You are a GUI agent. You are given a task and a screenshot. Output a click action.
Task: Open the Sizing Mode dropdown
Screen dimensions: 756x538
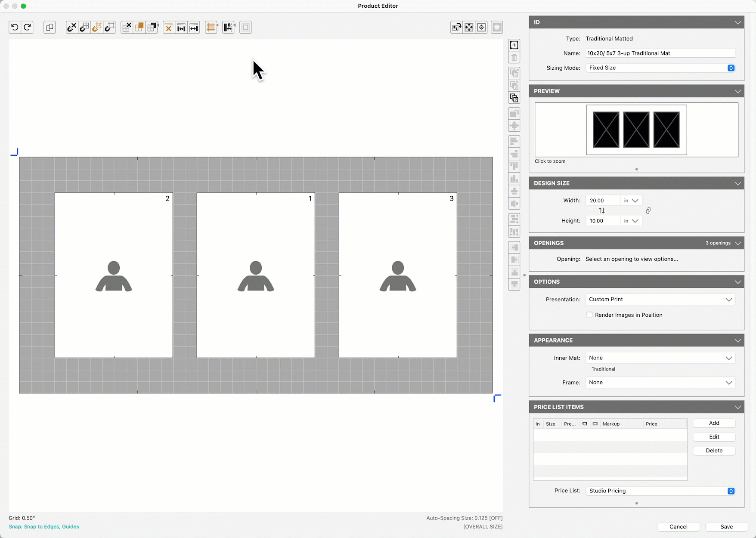[660, 68]
